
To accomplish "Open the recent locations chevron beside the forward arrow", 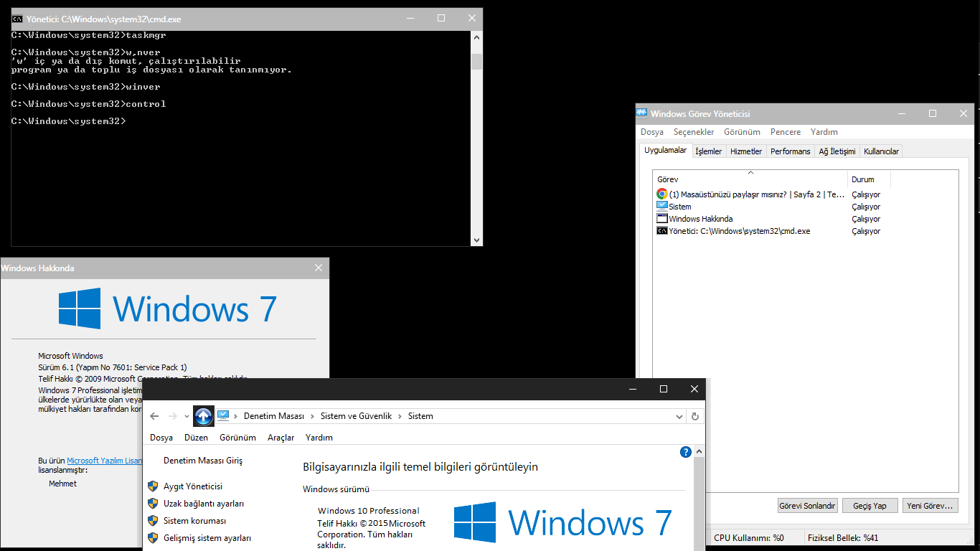I will click(187, 416).
